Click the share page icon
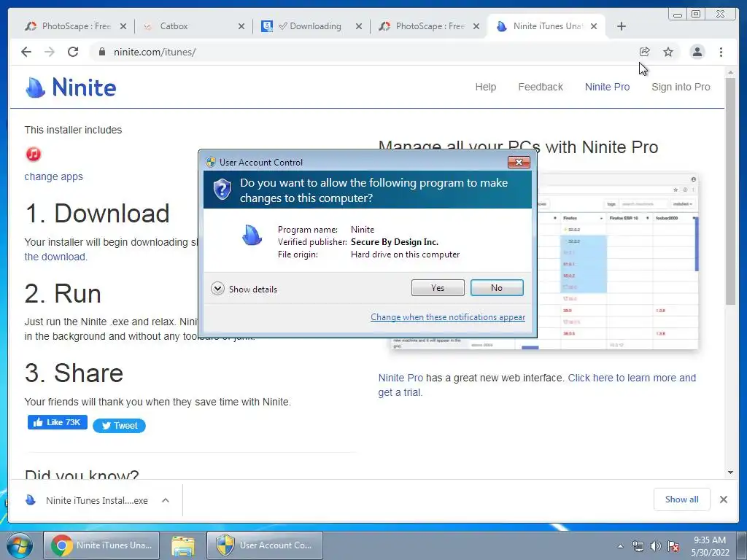 (x=645, y=52)
